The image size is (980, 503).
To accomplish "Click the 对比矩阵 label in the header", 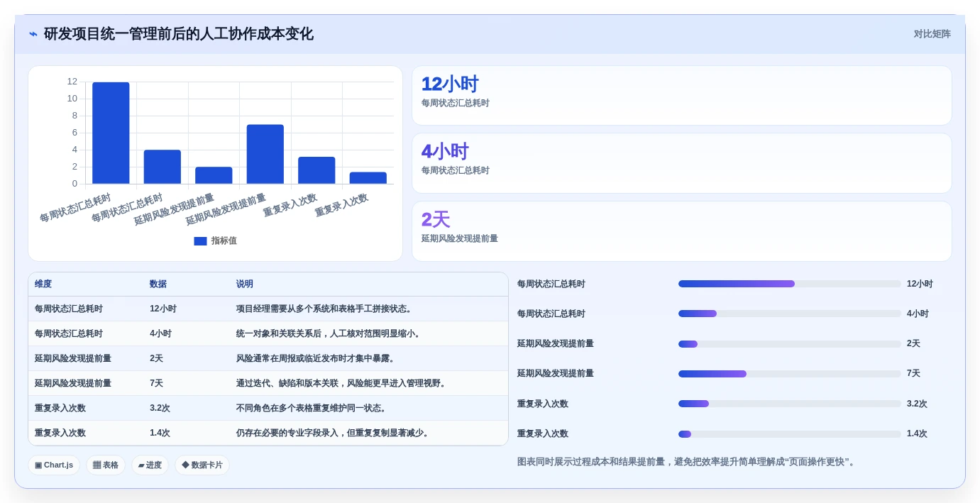I will point(932,34).
